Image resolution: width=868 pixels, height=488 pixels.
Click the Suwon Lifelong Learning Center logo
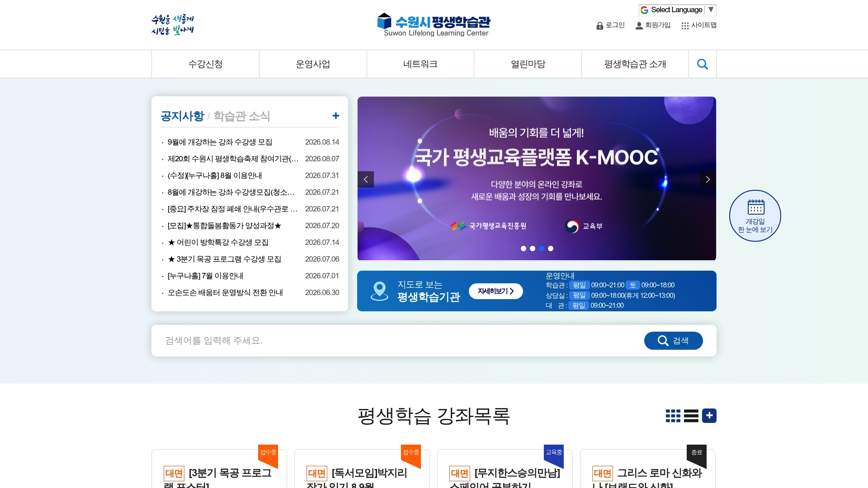coord(434,25)
